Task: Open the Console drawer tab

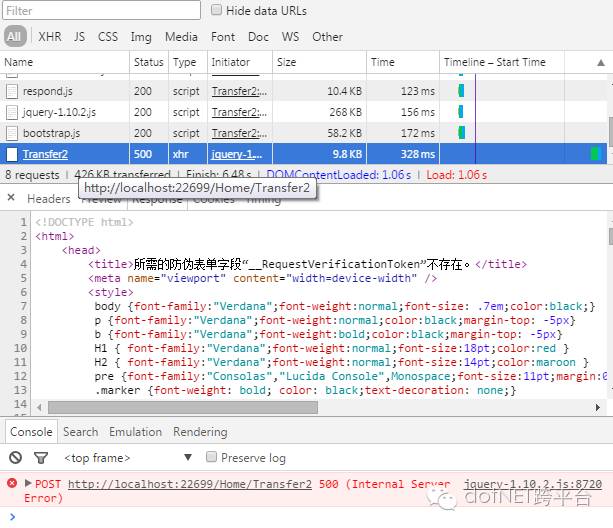Action: [31, 432]
